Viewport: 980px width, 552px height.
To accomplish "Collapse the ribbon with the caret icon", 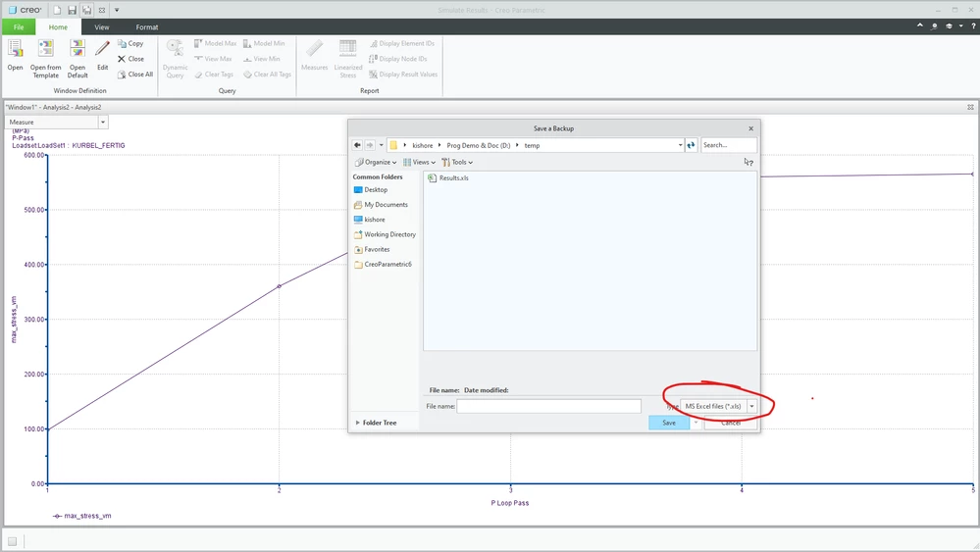I will 920,25.
